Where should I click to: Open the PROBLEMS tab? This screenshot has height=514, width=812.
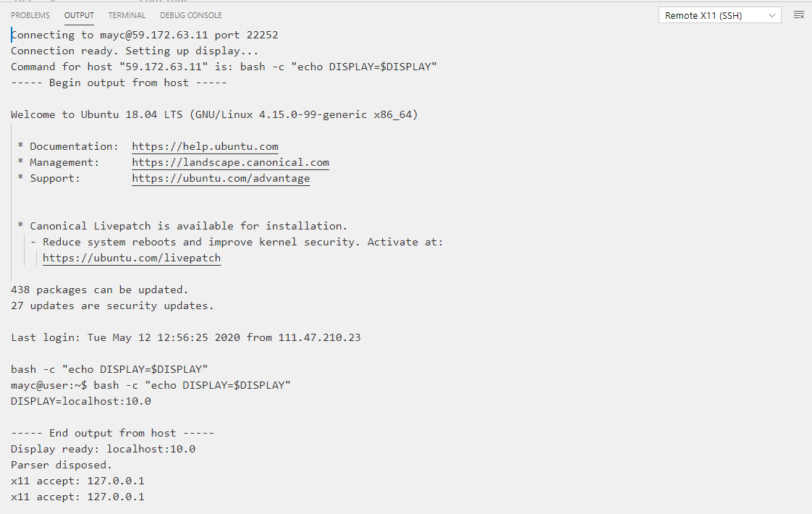(x=30, y=14)
